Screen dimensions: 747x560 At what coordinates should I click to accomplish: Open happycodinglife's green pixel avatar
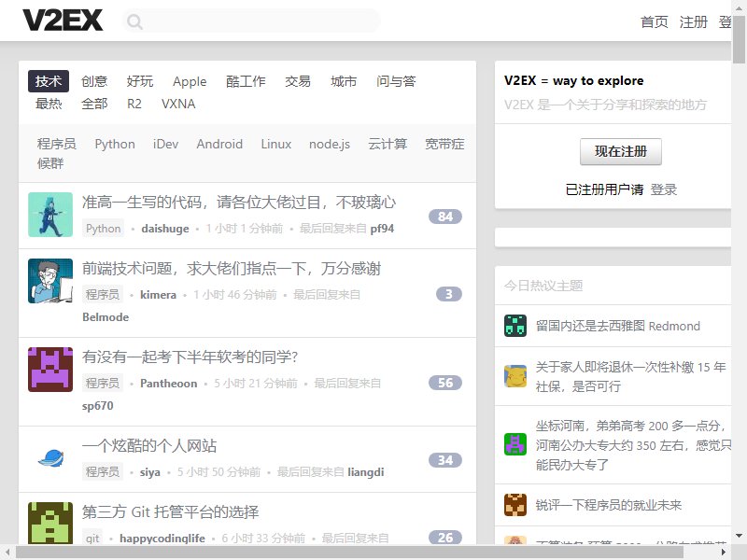(x=50, y=523)
